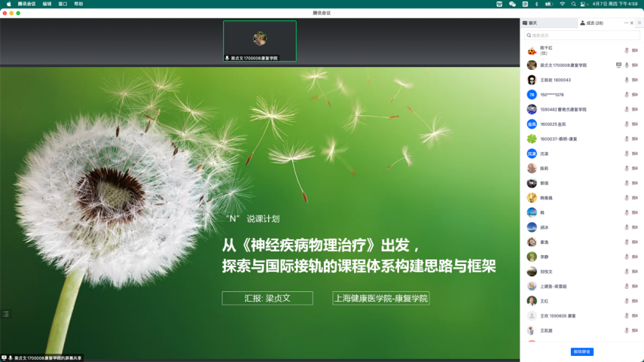Click the three-dots more options in members panel
Viewport: 644px width, 362px height.
coord(626,23)
